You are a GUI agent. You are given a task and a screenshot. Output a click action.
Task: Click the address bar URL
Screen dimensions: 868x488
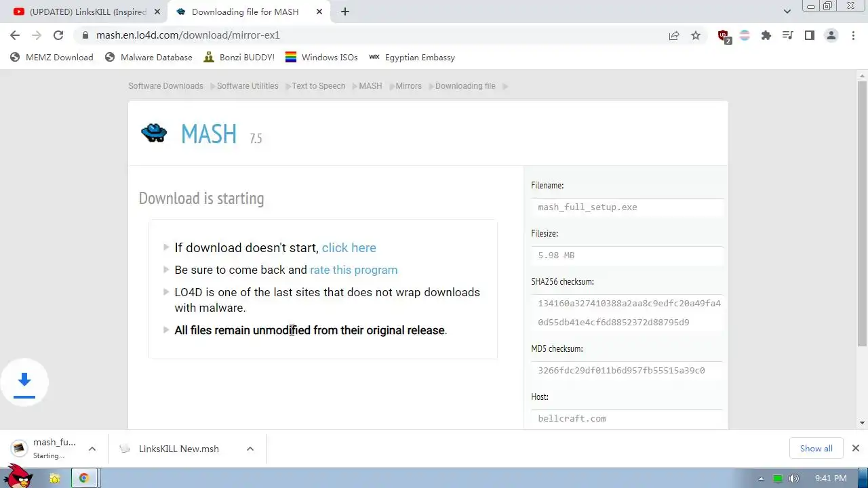[188, 35]
